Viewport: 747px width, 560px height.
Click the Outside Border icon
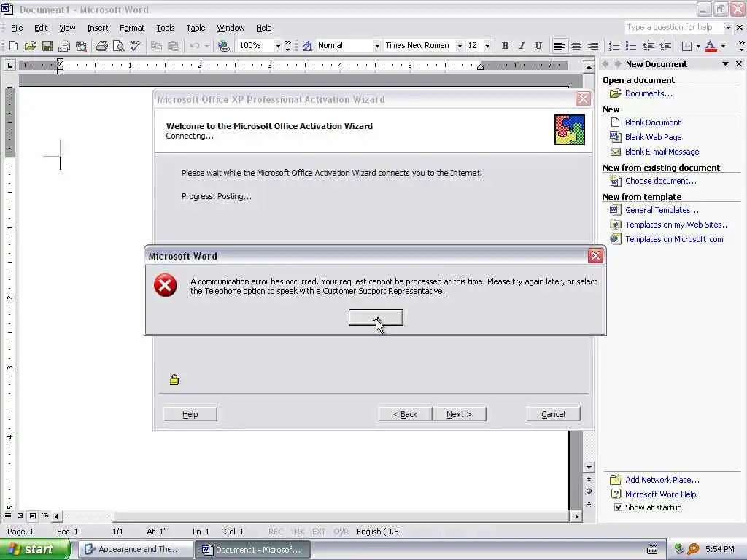click(x=686, y=46)
